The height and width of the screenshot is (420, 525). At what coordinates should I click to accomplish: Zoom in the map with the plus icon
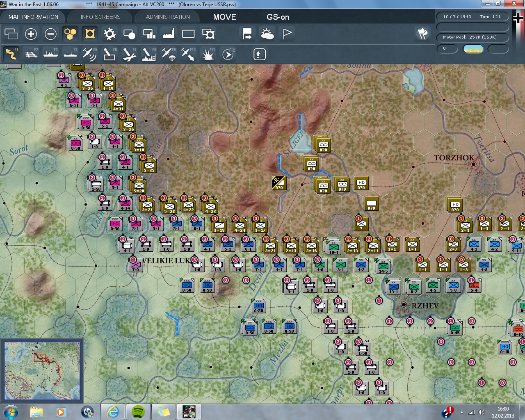(x=31, y=34)
